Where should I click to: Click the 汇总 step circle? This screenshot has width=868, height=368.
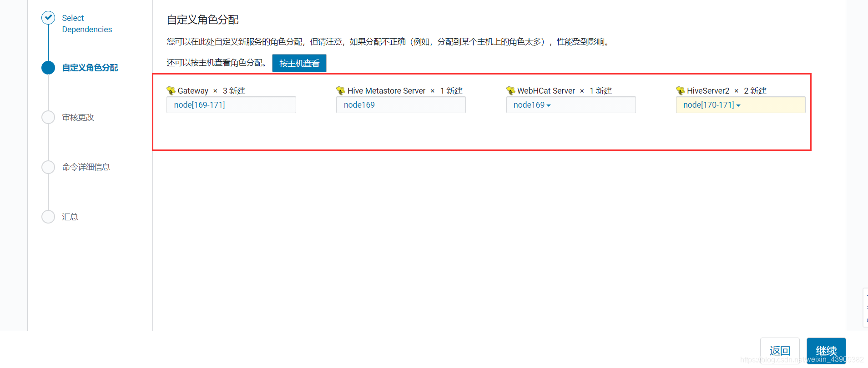tap(48, 217)
